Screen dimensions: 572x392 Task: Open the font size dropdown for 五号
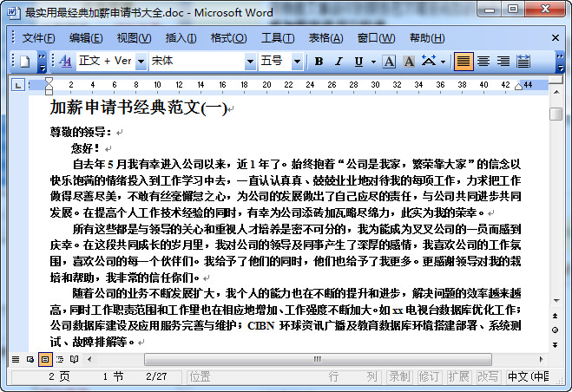pos(298,62)
